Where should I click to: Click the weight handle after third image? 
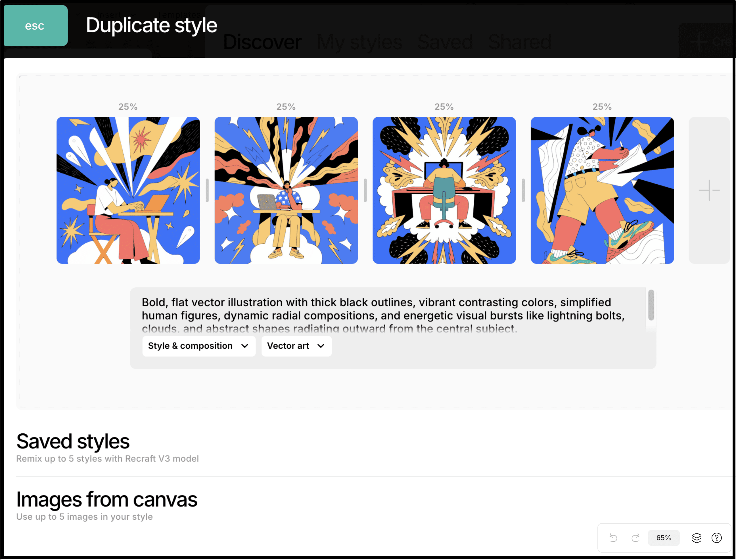pos(523,190)
